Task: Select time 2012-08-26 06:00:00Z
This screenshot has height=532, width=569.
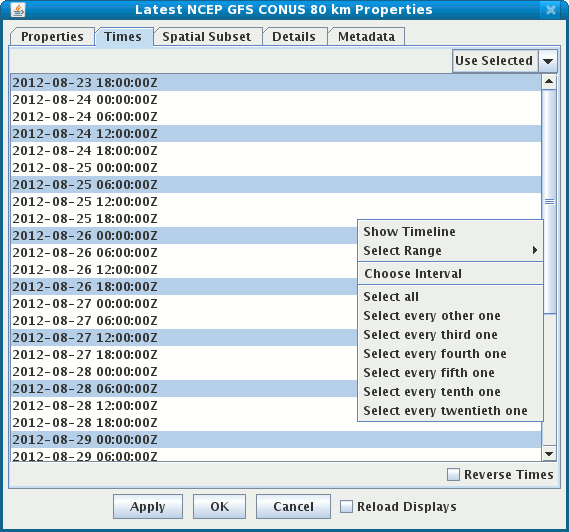Action: point(184,253)
